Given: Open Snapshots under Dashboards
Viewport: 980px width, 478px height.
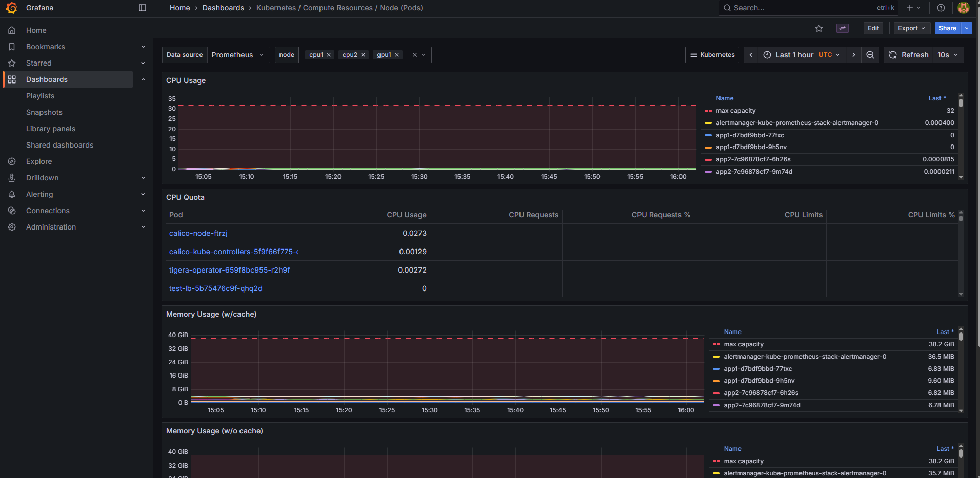Looking at the screenshot, I should (44, 112).
